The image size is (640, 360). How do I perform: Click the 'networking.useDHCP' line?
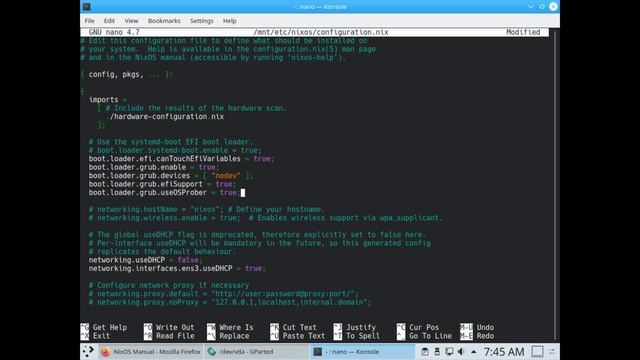point(146,260)
